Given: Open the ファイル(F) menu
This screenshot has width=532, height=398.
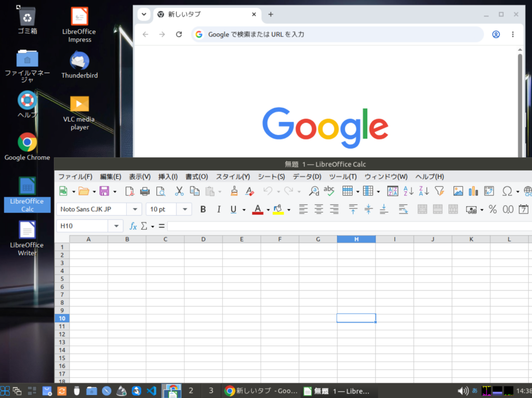Looking at the screenshot, I should [x=75, y=177].
